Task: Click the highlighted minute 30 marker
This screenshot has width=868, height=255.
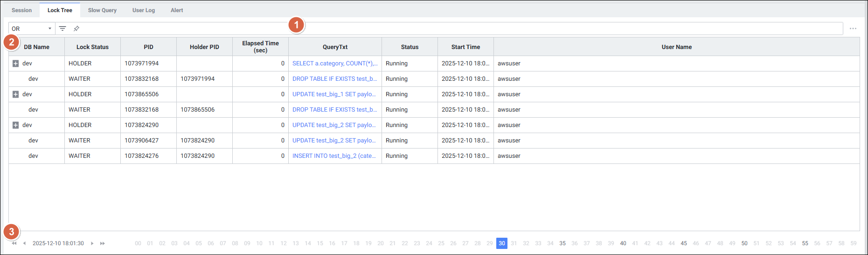Action: coord(501,243)
